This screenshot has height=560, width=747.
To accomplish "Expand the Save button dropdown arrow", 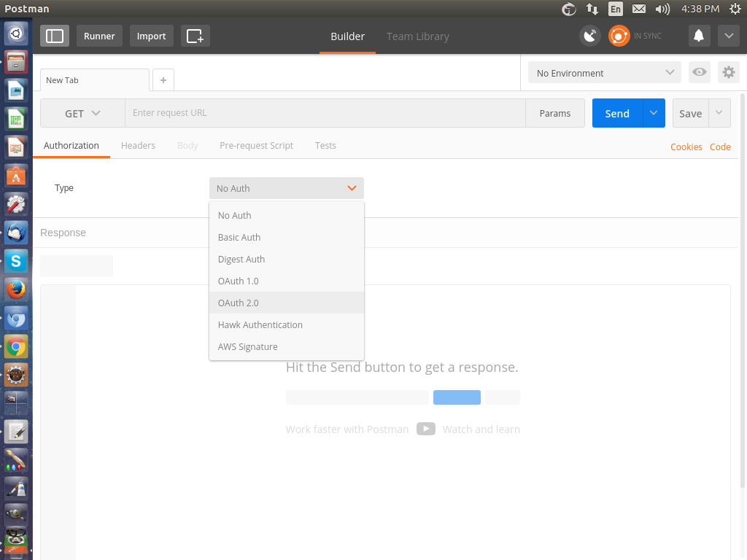I will click(x=719, y=113).
